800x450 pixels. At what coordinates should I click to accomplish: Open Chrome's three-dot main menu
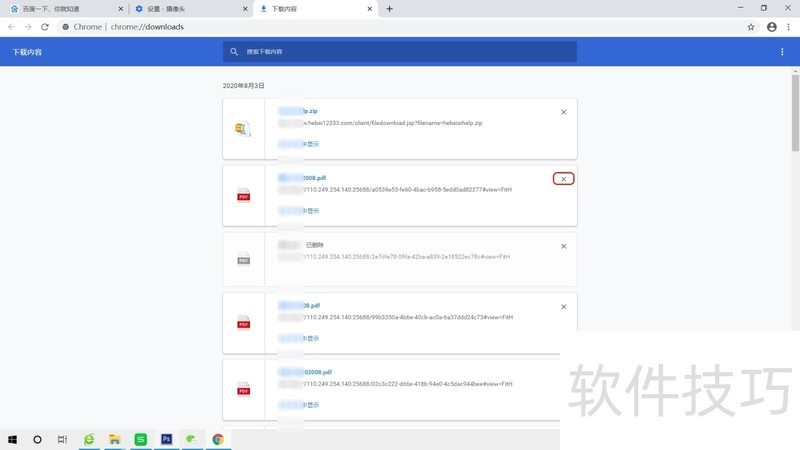[x=788, y=27]
